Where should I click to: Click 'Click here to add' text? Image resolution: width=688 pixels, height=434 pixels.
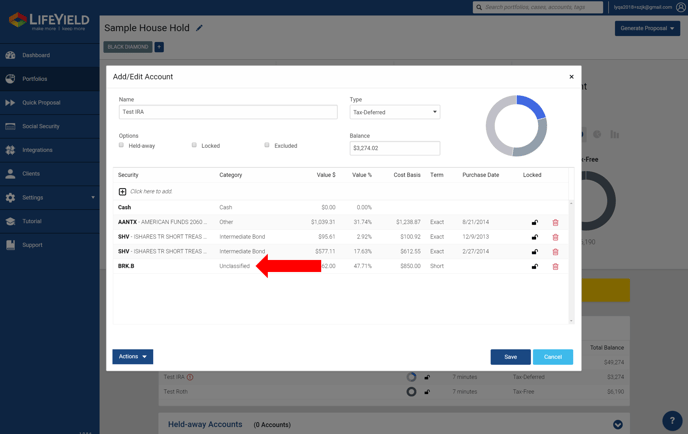(x=151, y=192)
